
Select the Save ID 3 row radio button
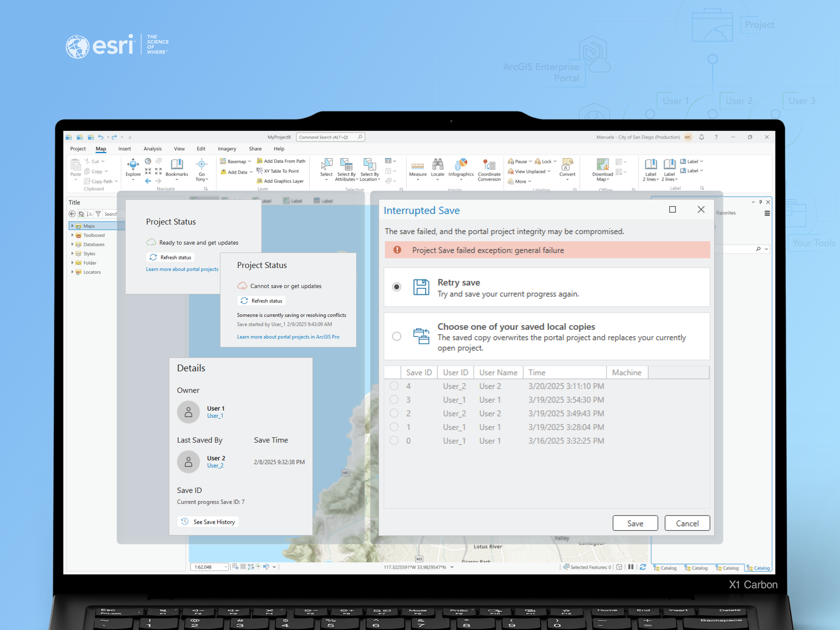(x=394, y=400)
